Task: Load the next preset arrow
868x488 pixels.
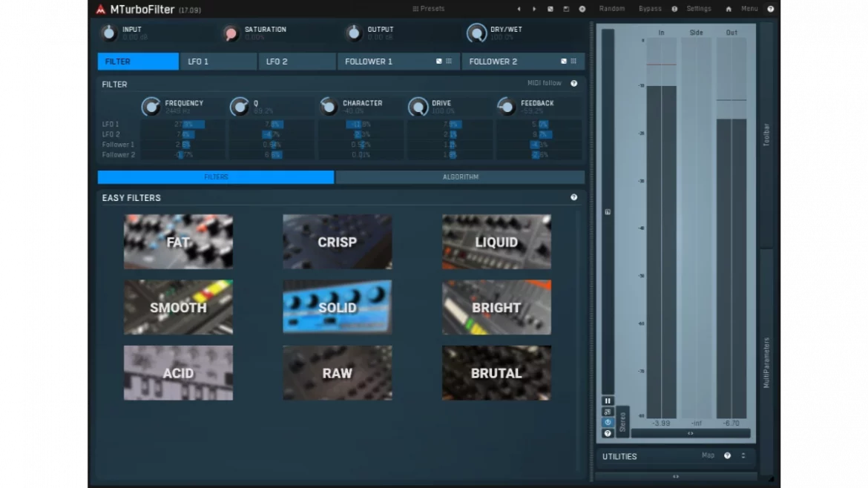Action: [534, 9]
